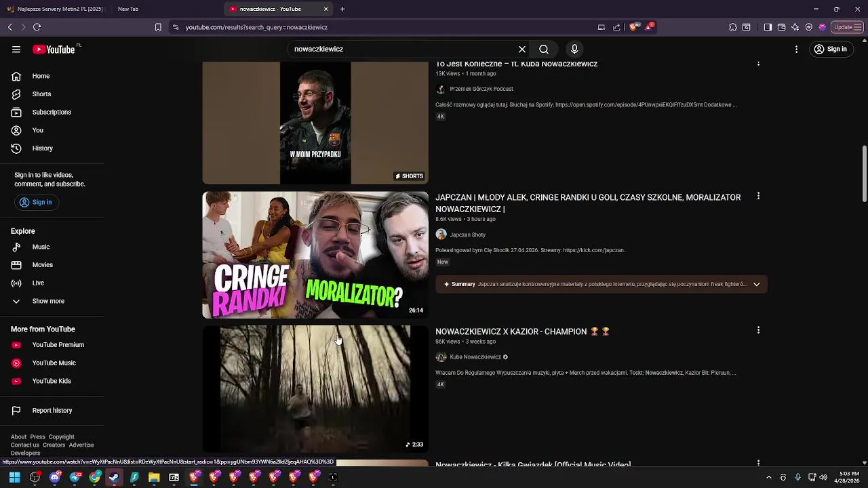Click the browser address bar URL

256,27
